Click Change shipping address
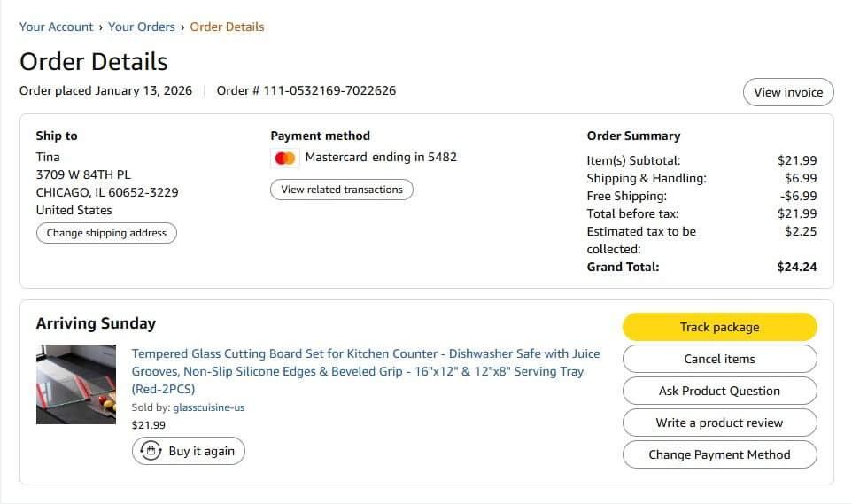Viewport: 852px width, 504px height. click(x=106, y=233)
